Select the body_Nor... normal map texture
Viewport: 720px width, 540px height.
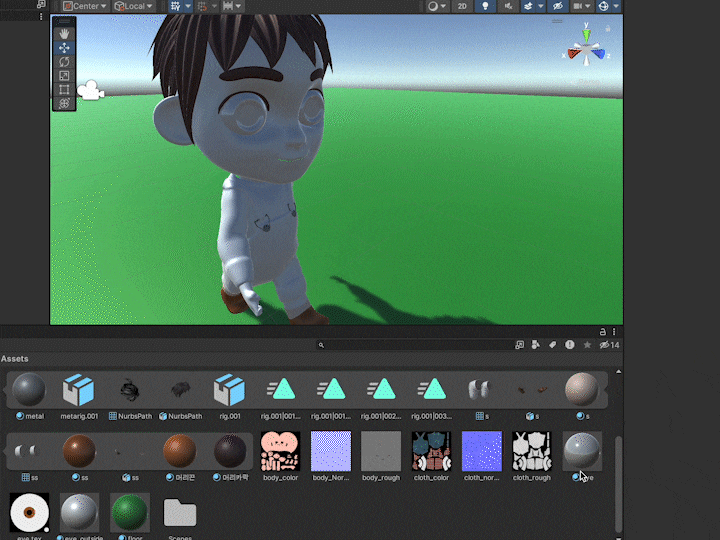coord(331,456)
